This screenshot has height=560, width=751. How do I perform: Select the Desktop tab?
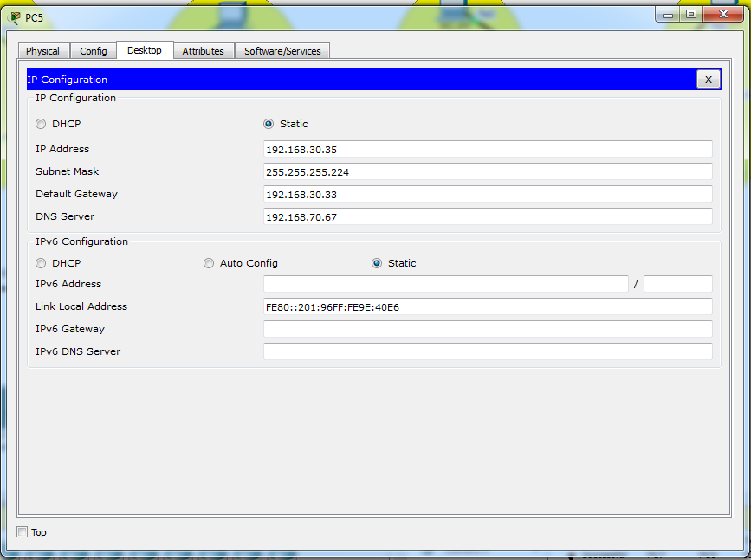[x=145, y=50]
